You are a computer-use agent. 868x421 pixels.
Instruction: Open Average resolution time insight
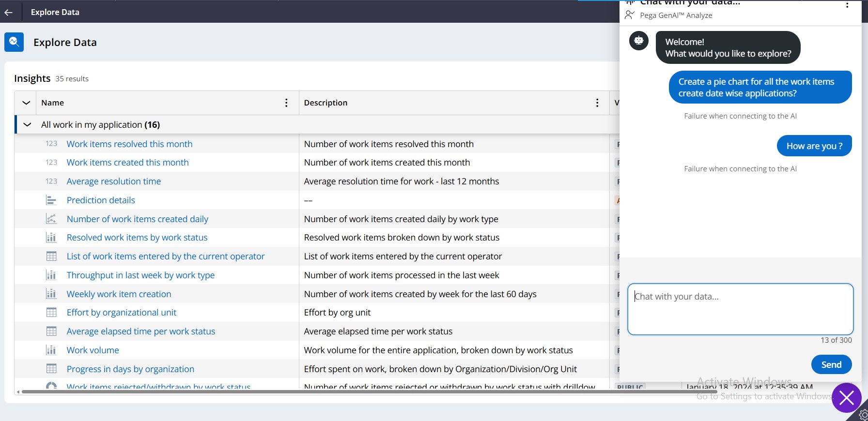(114, 181)
